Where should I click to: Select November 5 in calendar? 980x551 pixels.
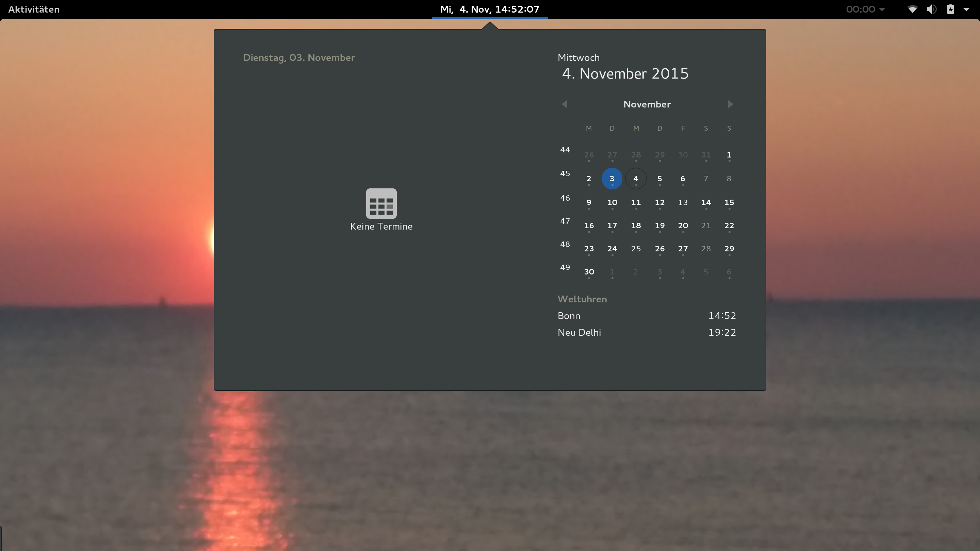tap(659, 179)
